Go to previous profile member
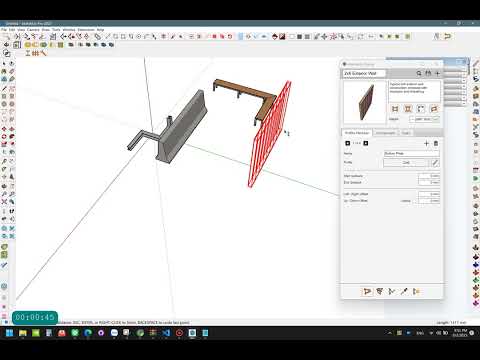The image size is (480, 360). tap(348, 143)
